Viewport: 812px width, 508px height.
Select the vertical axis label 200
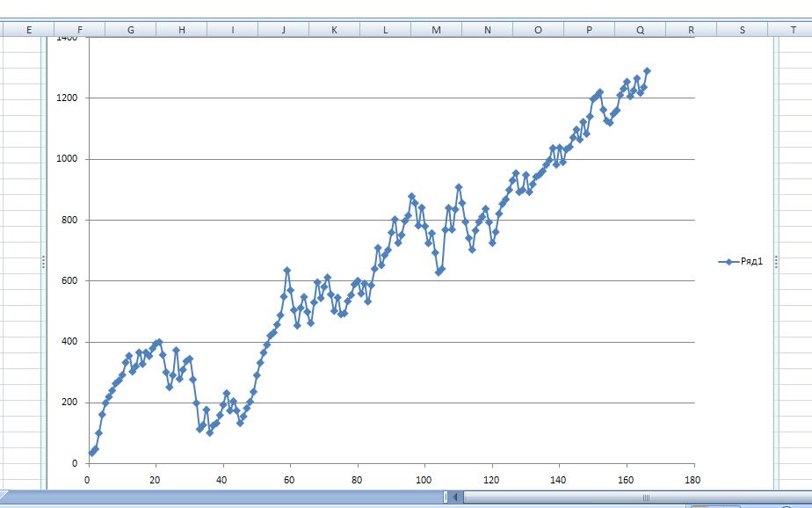pos(69,403)
